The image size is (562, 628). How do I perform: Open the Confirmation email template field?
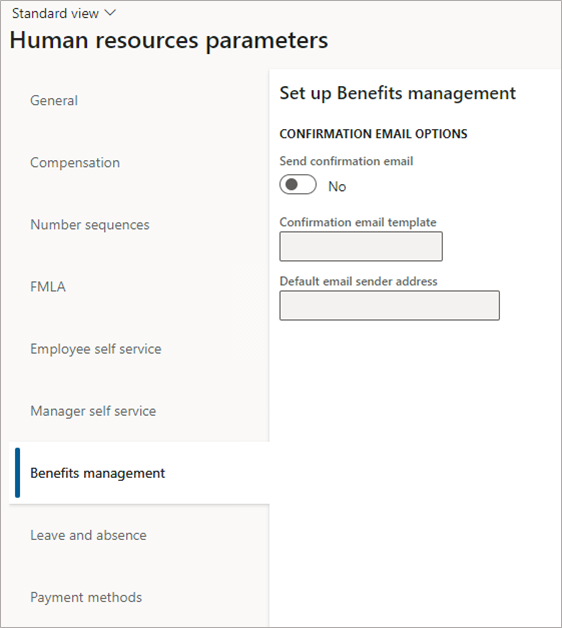point(361,246)
